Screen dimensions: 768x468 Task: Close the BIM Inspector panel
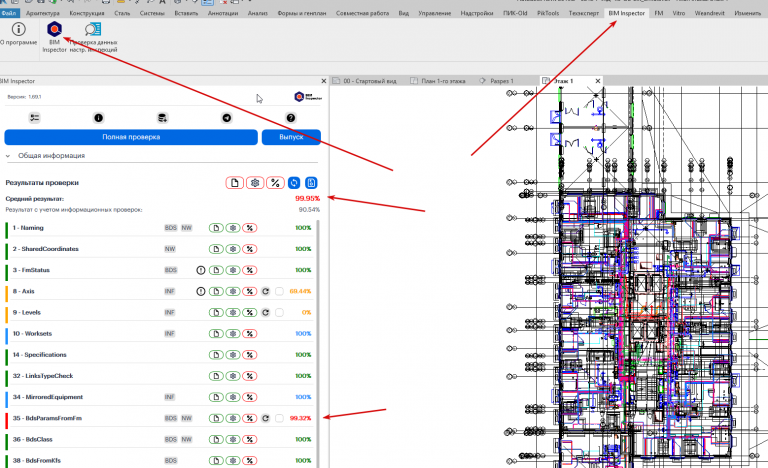pyautogui.click(x=323, y=81)
